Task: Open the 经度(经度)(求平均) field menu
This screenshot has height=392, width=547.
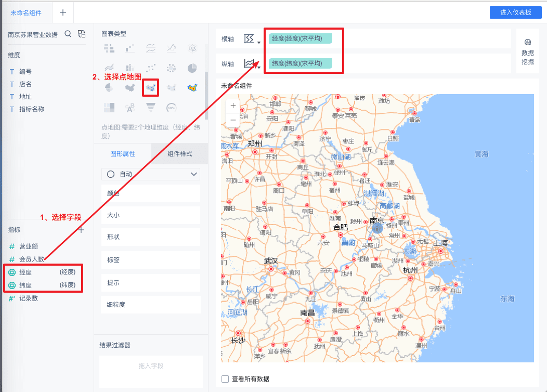Action: tap(300, 38)
